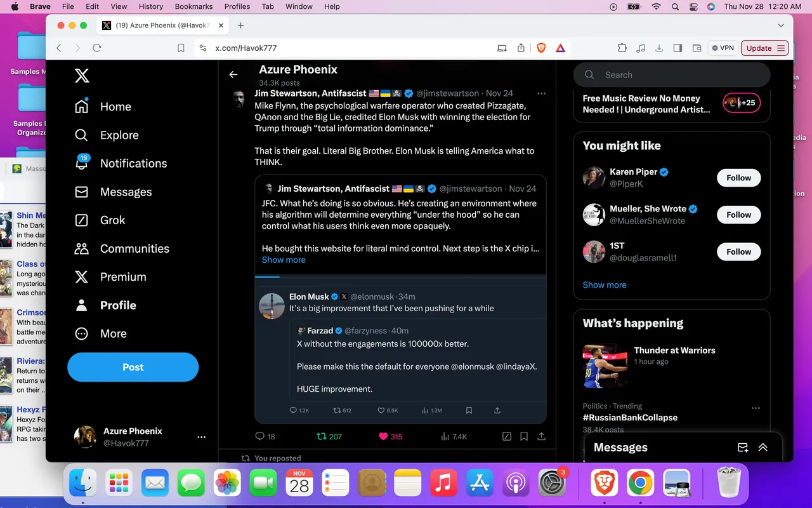Follow Karen Piper

tap(738, 178)
